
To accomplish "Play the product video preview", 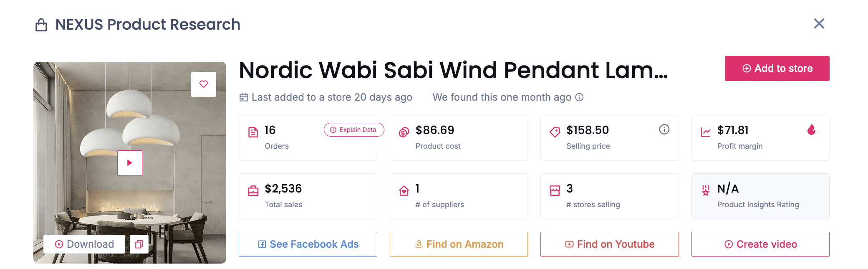I will [130, 163].
